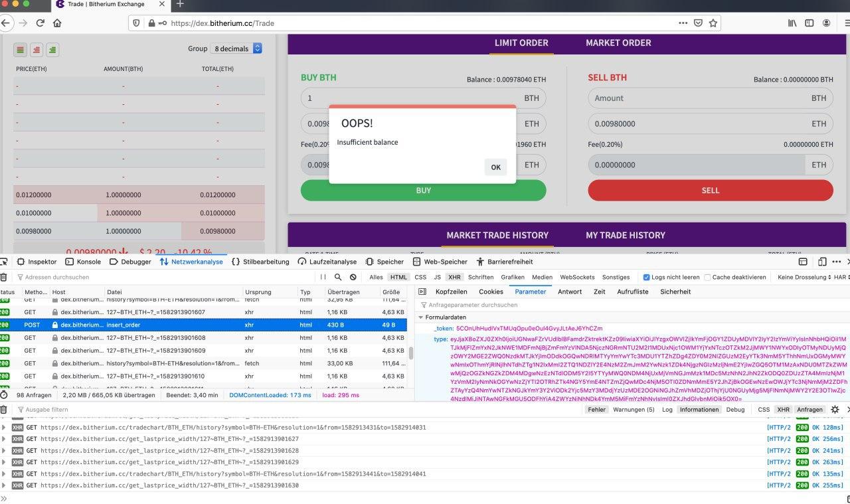Open console settings gear
The width and height of the screenshot is (850, 504).
(835, 410)
